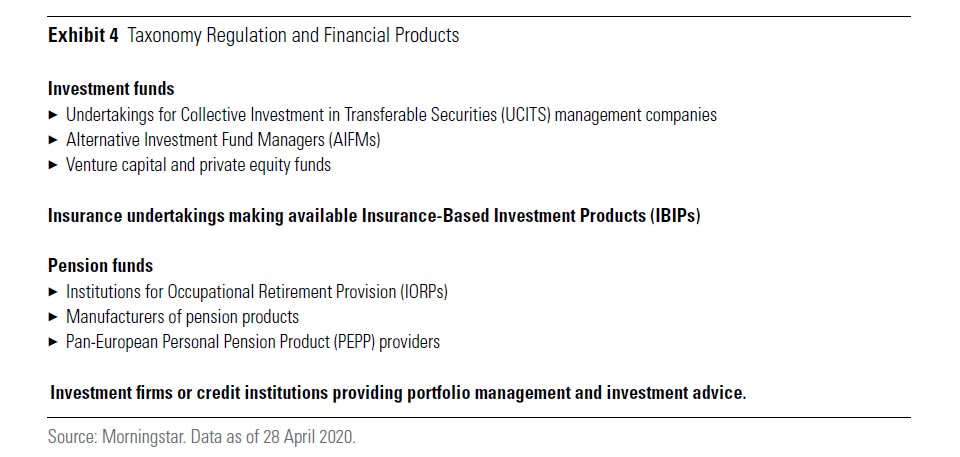Click the arrow bullet beside Manufacturers of pension products

coord(53,317)
